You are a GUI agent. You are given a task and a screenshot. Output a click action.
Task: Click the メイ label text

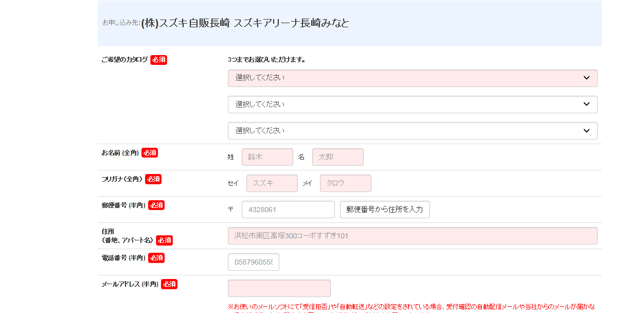(x=307, y=183)
